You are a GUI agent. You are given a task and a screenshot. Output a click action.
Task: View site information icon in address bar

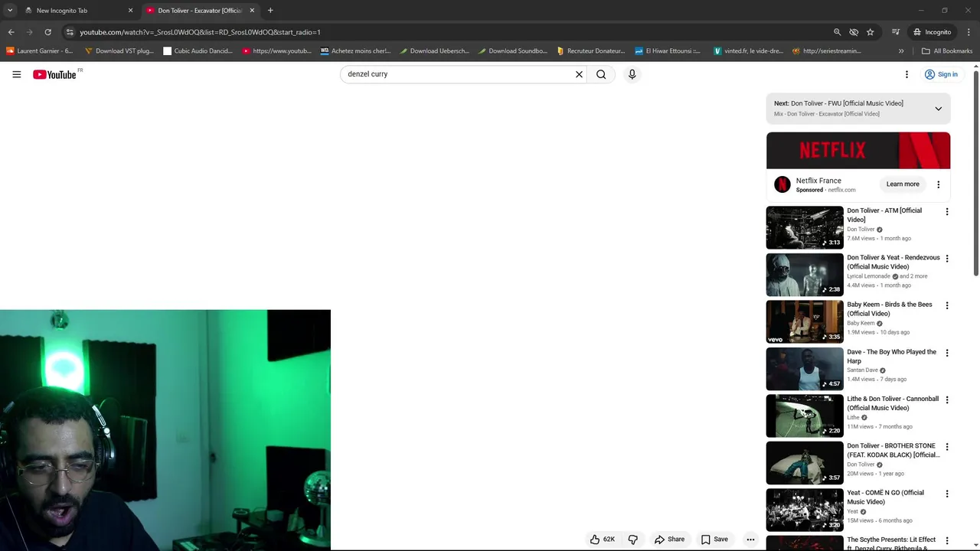[70, 32]
